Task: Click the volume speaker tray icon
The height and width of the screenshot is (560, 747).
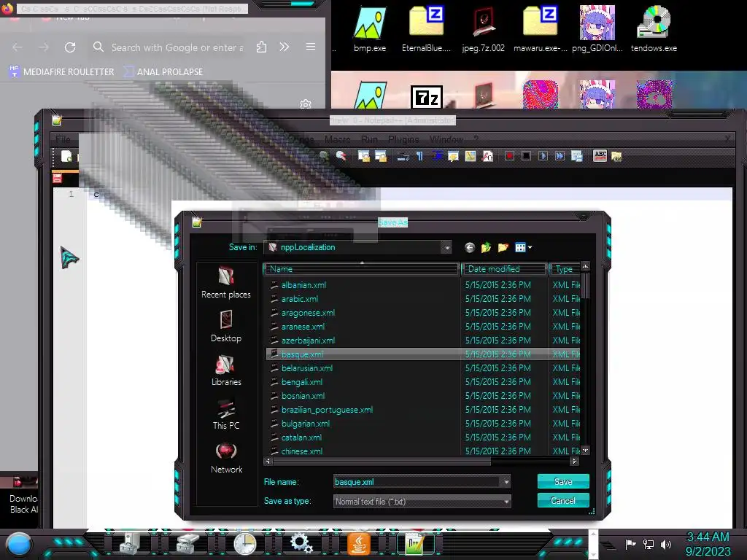Action: tap(666, 544)
